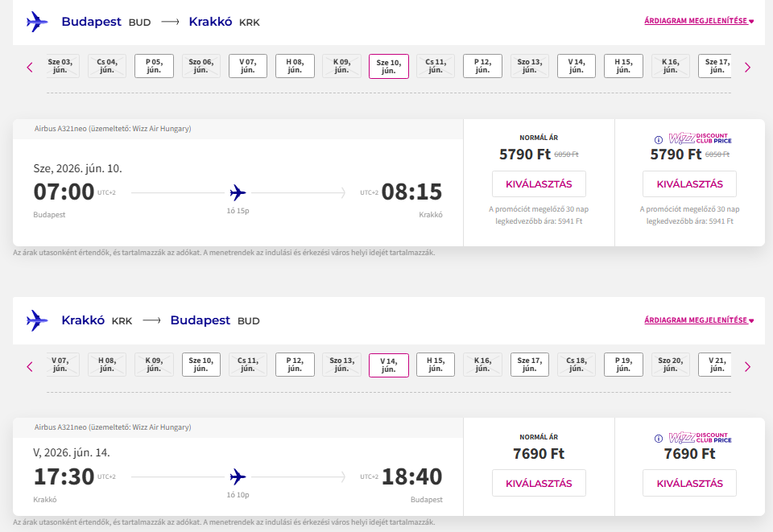Screen dimensions: 773x532
Task: Select outbound date H 15, jún.
Action: (623, 66)
